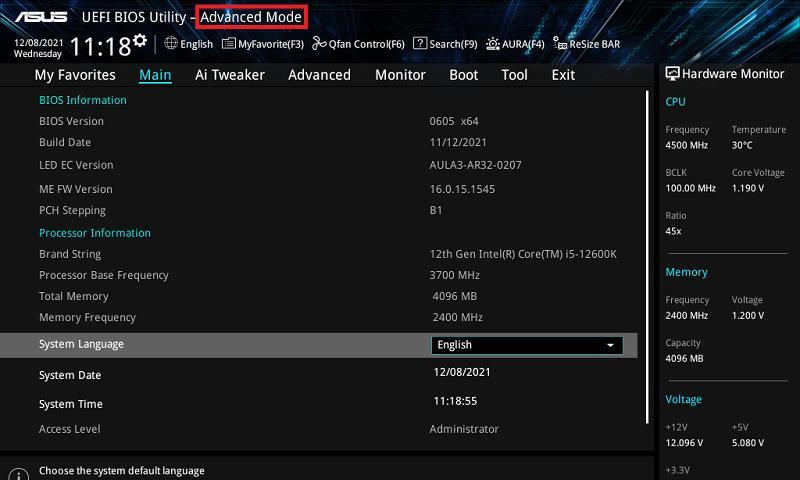Image resolution: width=800 pixels, height=480 pixels.
Task: Click ReSize BAR label
Action: coord(595,44)
